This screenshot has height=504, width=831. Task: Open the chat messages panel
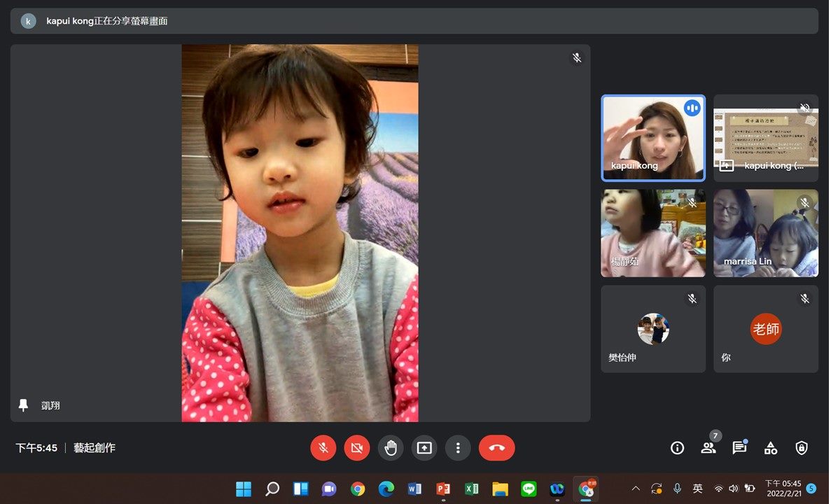click(739, 448)
